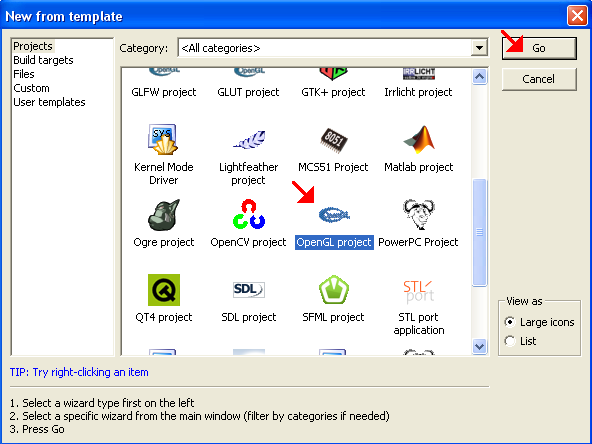This screenshot has height=444, width=592.
Task: Select Large icons view option
Action: [540, 322]
